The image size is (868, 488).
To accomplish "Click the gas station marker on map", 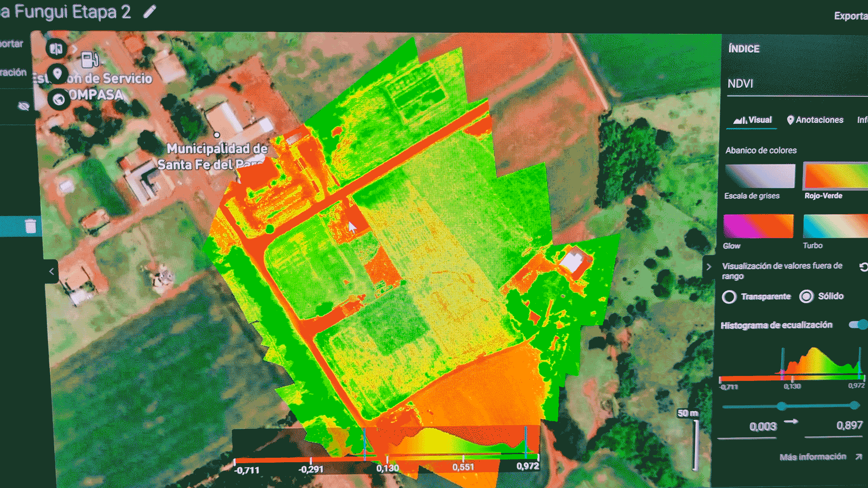I will pos(89,59).
